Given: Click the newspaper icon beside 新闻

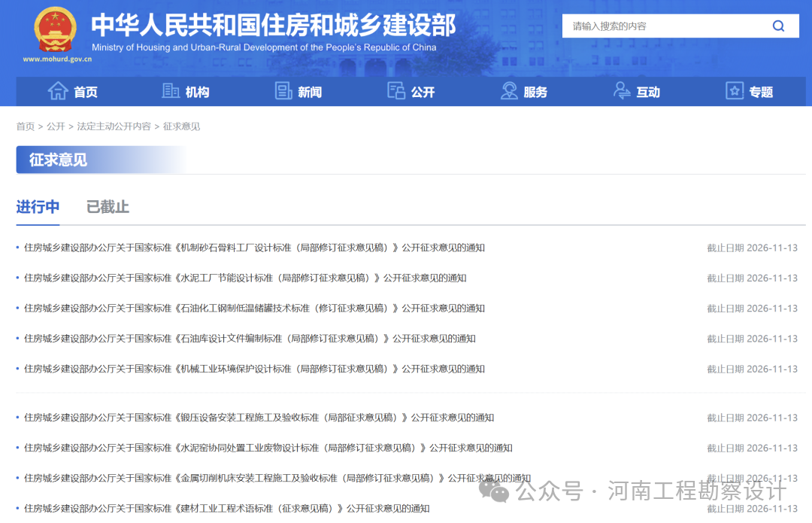Looking at the screenshot, I should (283, 91).
